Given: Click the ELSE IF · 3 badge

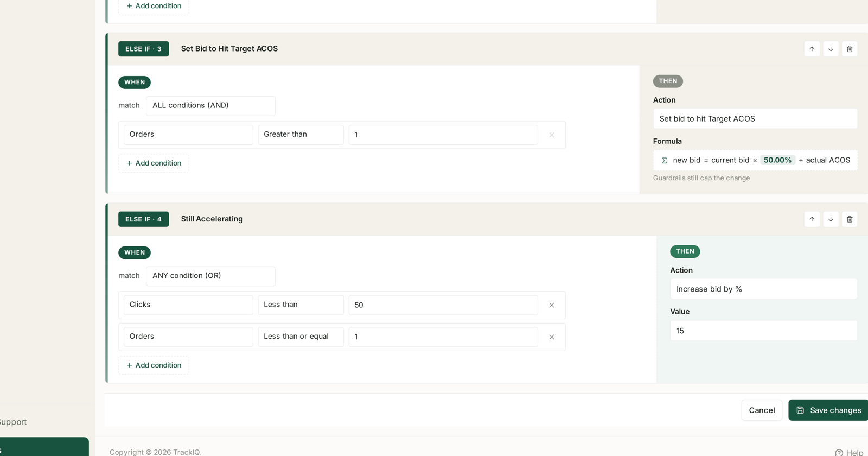Looking at the screenshot, I should [x=144, y=49].
